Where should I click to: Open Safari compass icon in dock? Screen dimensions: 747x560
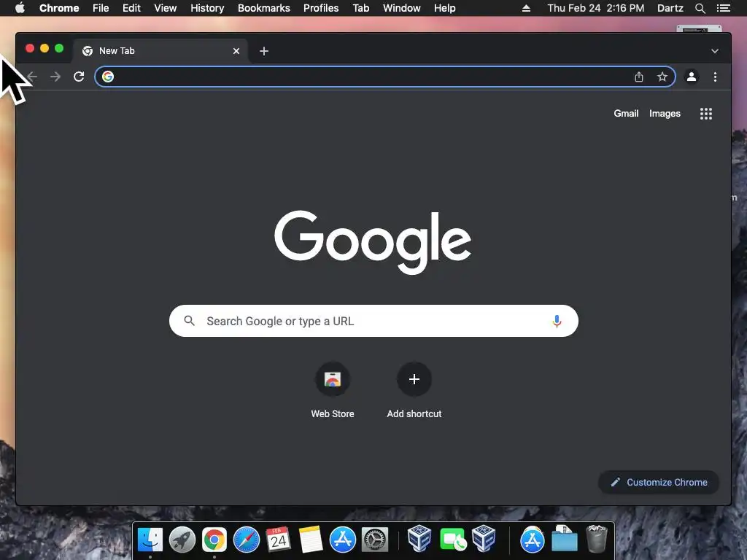[x=247, y=540]
